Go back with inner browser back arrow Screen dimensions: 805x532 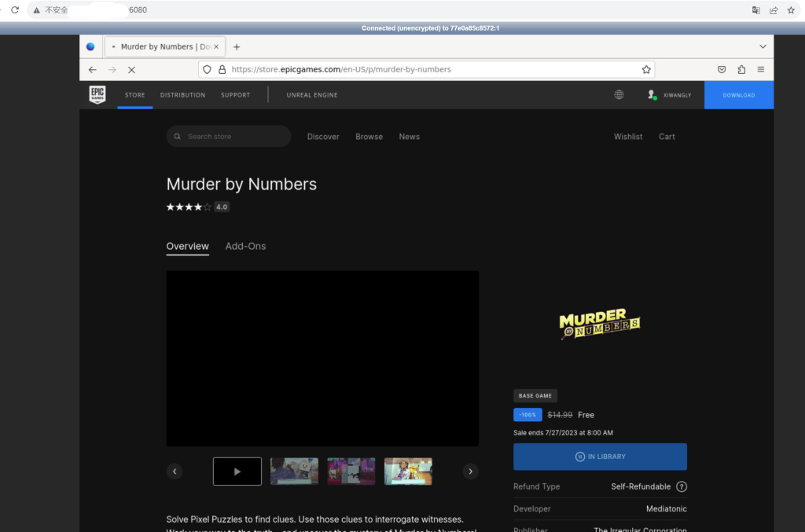pos(93,70)
